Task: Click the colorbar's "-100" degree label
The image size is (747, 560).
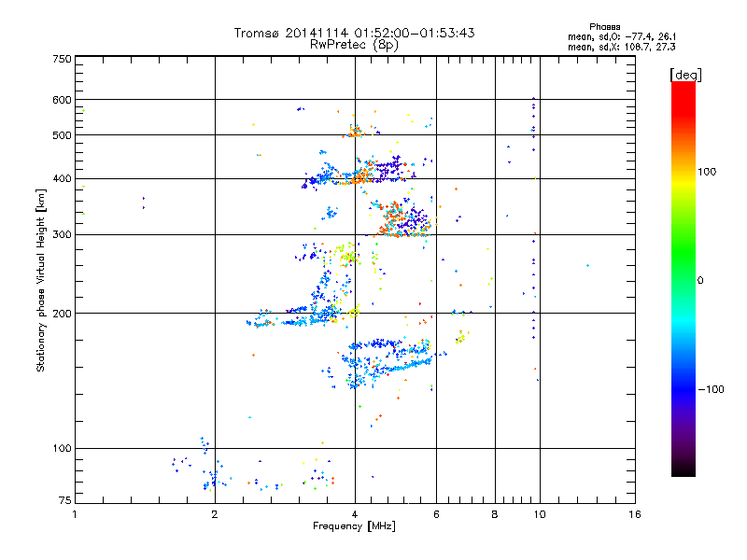Action: click(x=711, y=389)
